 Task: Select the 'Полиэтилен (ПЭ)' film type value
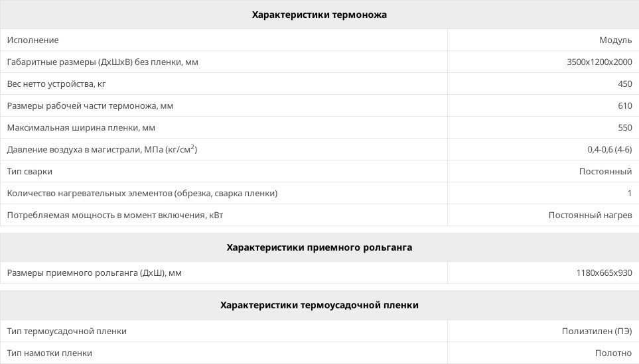coord(597,332)
